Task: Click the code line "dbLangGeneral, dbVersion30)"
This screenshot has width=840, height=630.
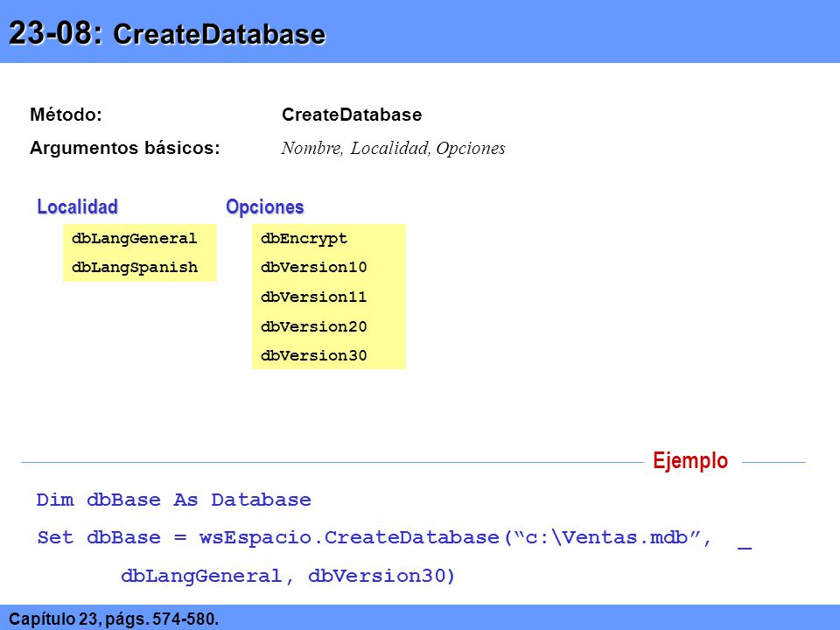Action: click(288, 576)
